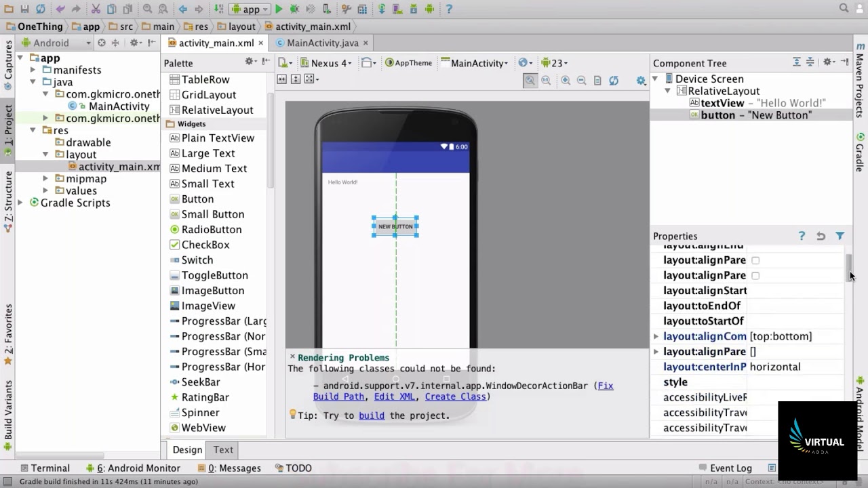This screenshot has width=868, height=488.
Task: Click the Search Everywhere magnifier icon
Action: tap(844, 8)
